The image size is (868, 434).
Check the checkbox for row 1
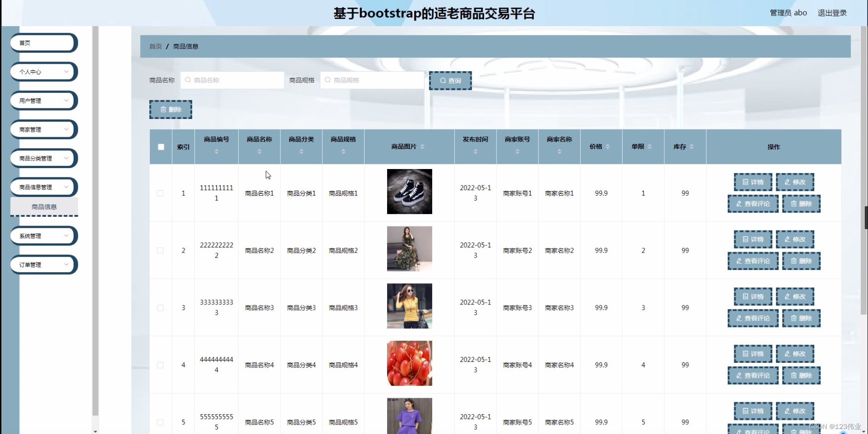pyautogui.click(x=160, y=193)
